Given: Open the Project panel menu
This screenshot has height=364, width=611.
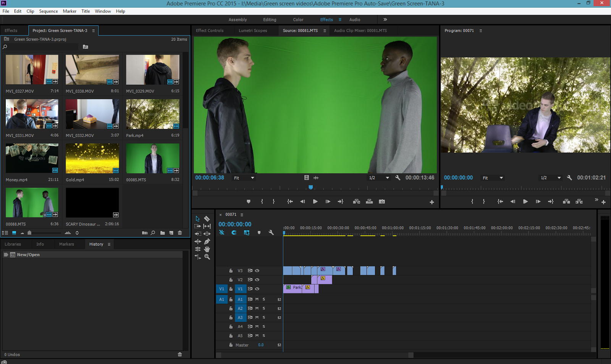Looking at the screenshot, I should click(x=94, y=30).
